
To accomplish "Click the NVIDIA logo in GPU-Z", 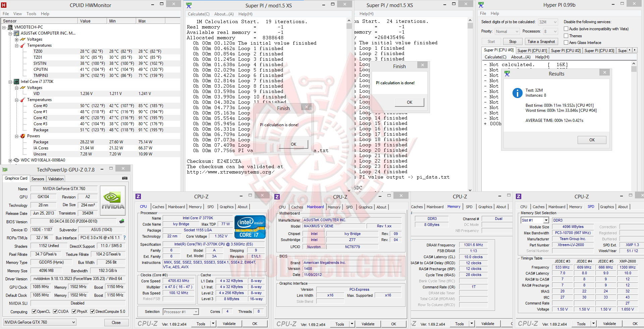I will (113, 200).
